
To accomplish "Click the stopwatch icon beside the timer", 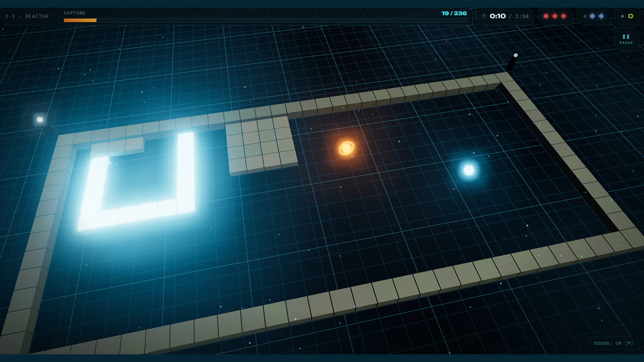I will [x=484, y=16].
